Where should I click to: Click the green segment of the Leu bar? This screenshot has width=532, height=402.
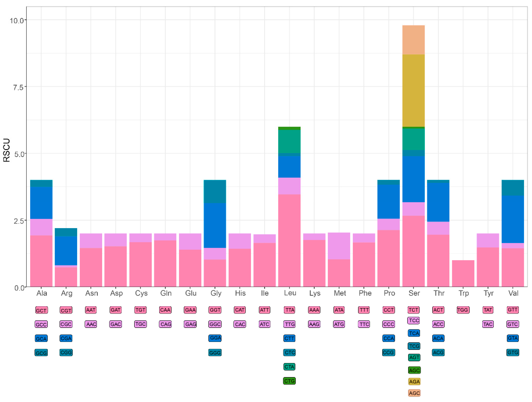tap(289, 128)
